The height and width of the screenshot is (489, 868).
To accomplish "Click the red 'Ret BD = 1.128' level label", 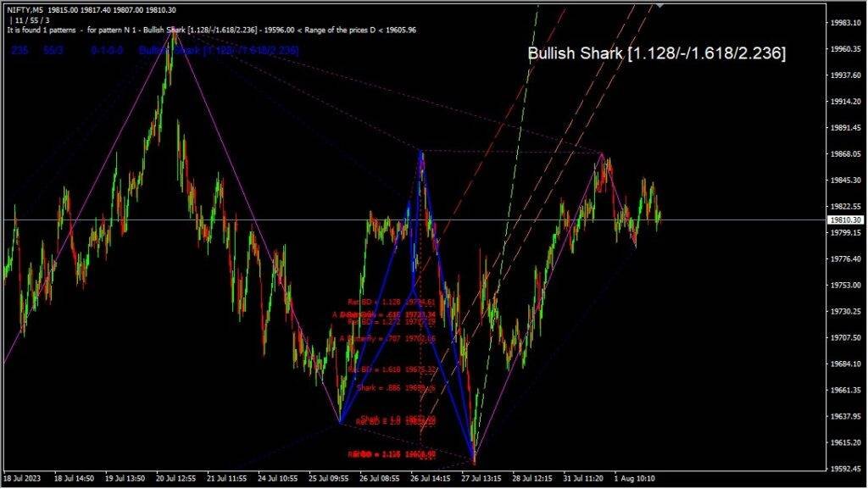I will click(x=392, y=302).
